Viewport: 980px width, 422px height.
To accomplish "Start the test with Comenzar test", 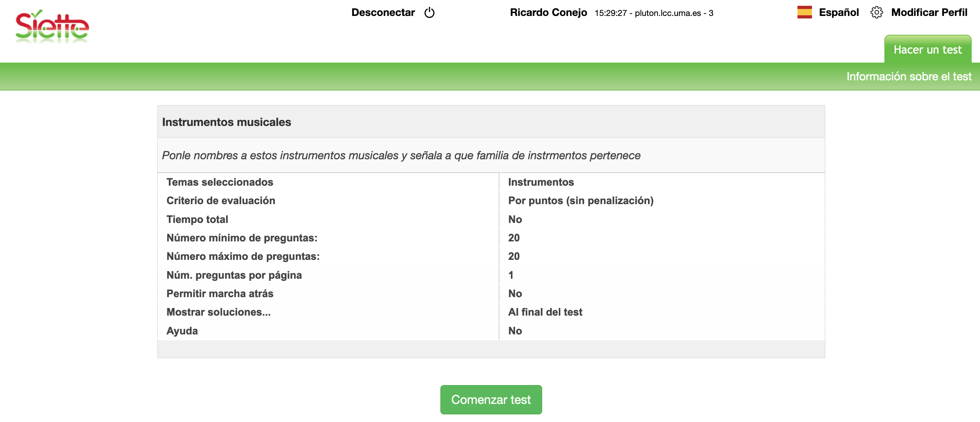I will pyautogui.click(x=491, y=400).
